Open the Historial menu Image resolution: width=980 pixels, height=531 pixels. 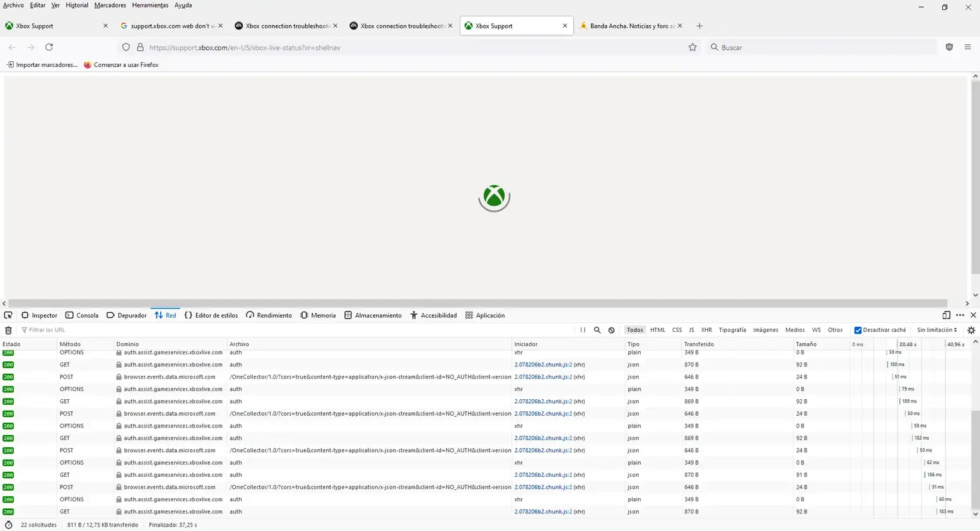pyautogui.click(x=77, y=5)
